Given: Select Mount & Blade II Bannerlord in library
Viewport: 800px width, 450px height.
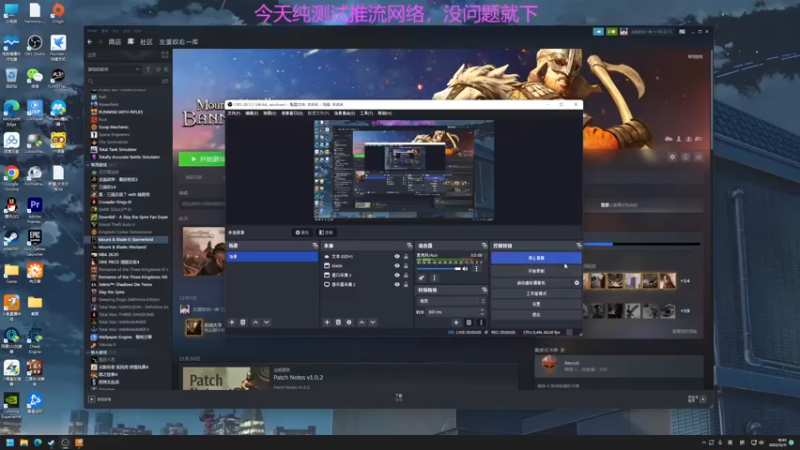Looking at the screenshot, I should pos(127,239).
